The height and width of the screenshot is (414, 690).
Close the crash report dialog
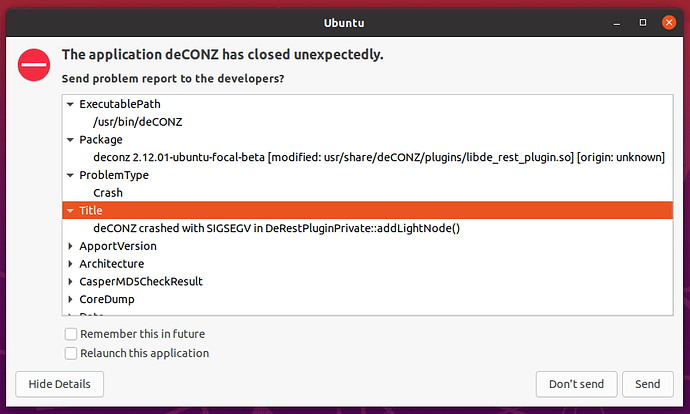[x=669, y=22]
